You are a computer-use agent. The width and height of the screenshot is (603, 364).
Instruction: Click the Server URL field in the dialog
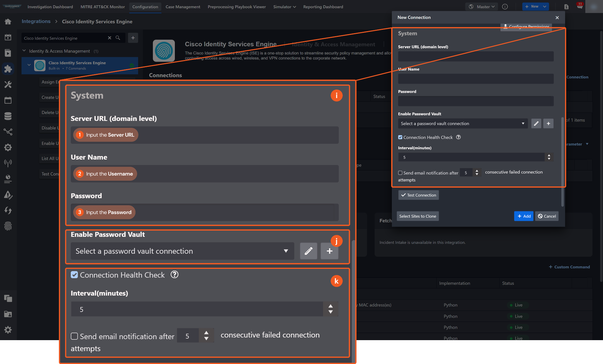click(476, 56)
